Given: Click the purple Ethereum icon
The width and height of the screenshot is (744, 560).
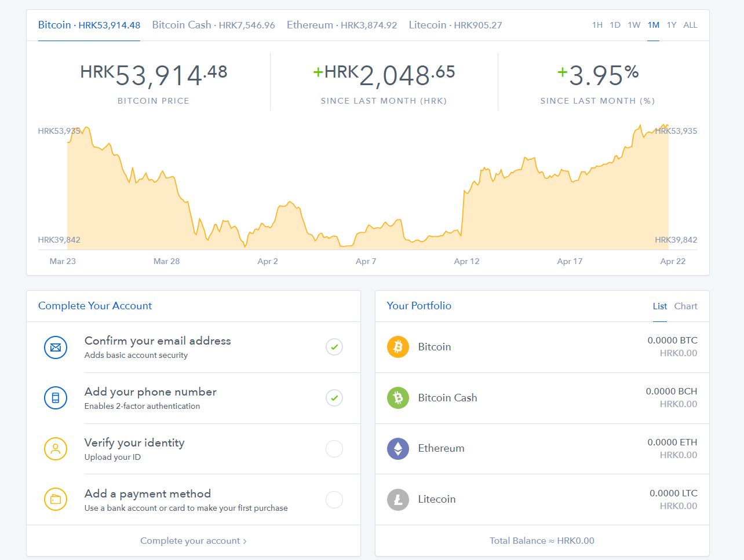Looking at the screenshot, I should [397, 448].
